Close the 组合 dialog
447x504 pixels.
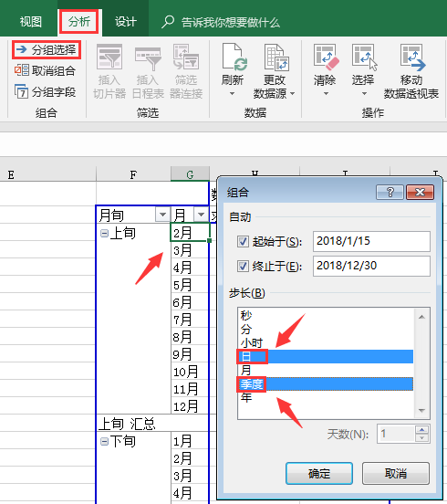click(420, 193)
